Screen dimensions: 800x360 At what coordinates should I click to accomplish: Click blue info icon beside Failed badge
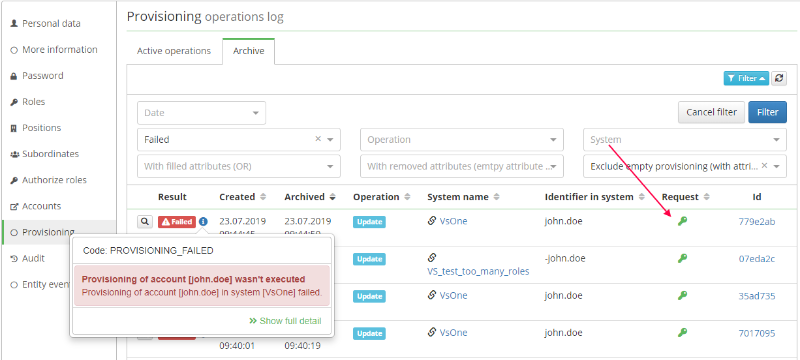click(x=203, y=222)
